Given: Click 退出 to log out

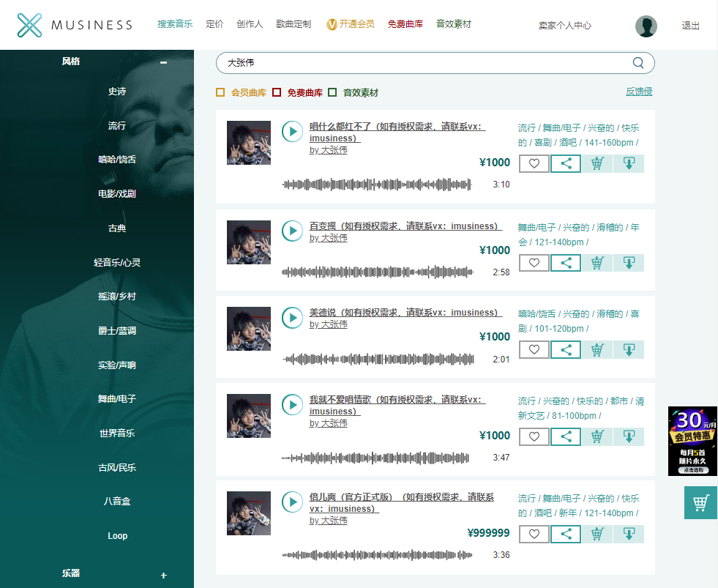Looking at the screenshot, I should [x=690, y=26].
